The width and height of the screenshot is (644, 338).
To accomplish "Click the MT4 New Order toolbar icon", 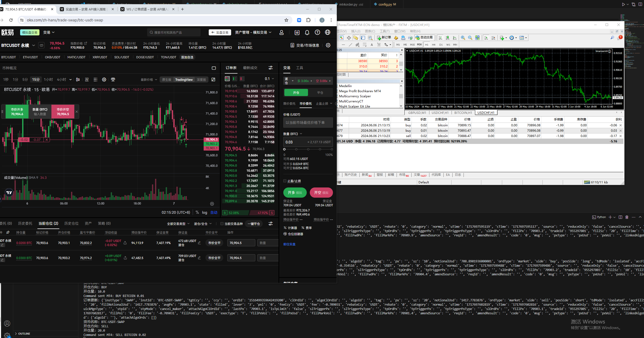I will [384, 38].
